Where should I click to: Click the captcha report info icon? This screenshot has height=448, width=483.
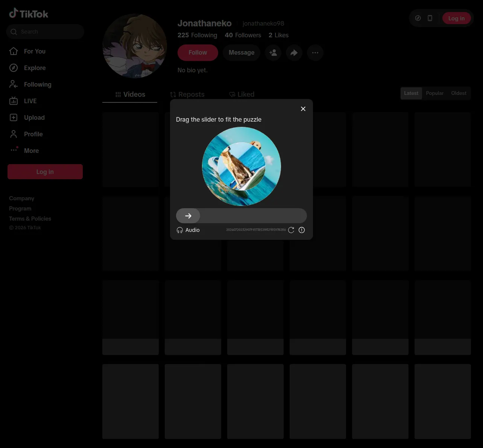(302, 230)
